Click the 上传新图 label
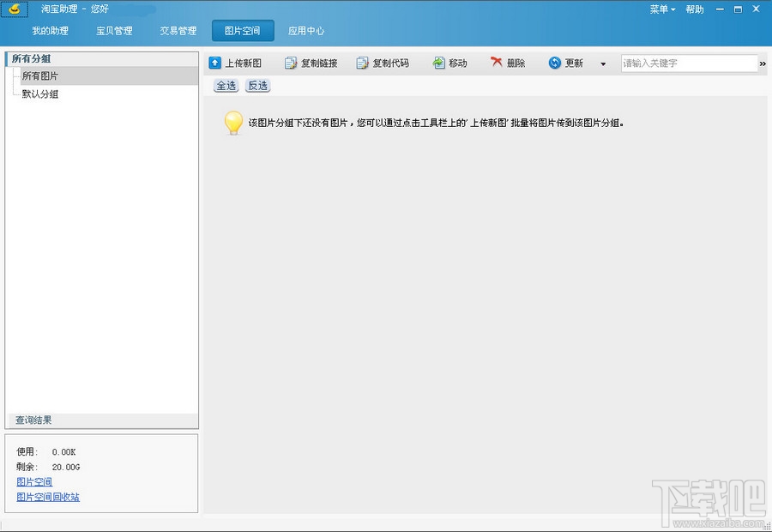The image size is (772, 532). [x=244, y=63]
